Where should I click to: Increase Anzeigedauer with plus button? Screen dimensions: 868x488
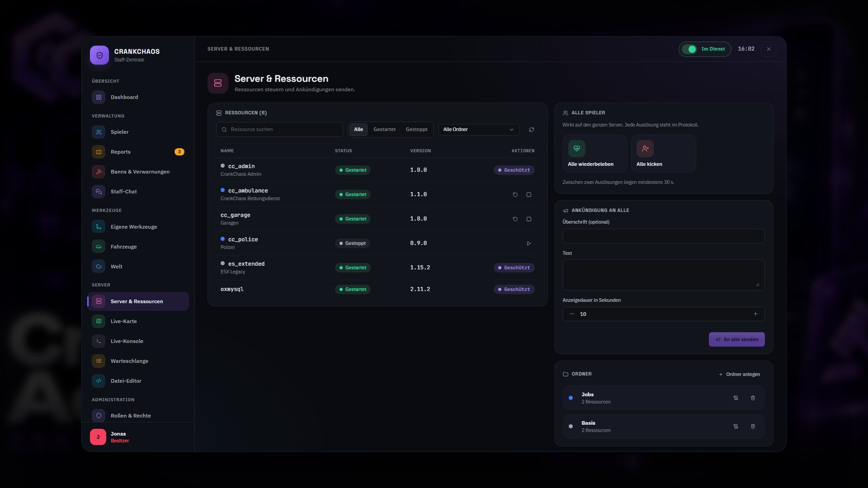(x=755, y=314)
